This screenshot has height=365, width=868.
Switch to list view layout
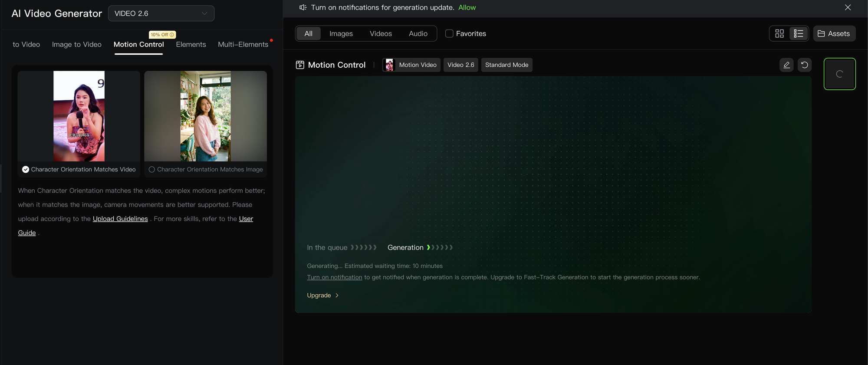click(799, 33)
